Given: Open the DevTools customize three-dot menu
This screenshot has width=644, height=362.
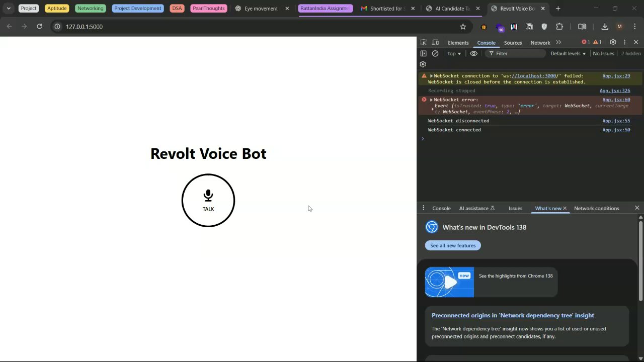Looking at the screenshot, I should [624, 42].
